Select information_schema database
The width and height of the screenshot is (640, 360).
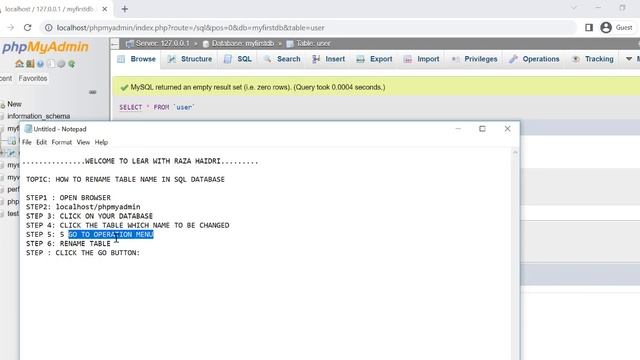coord(38,116)
